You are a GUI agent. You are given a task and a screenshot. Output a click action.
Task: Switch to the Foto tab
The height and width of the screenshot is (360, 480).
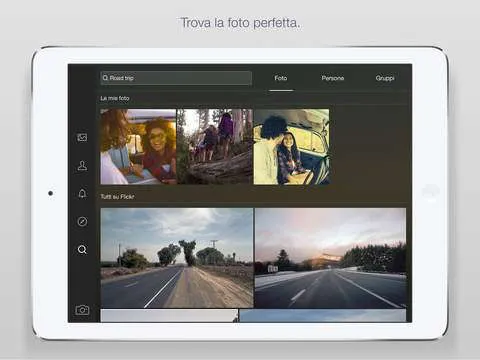click(281, 78)
